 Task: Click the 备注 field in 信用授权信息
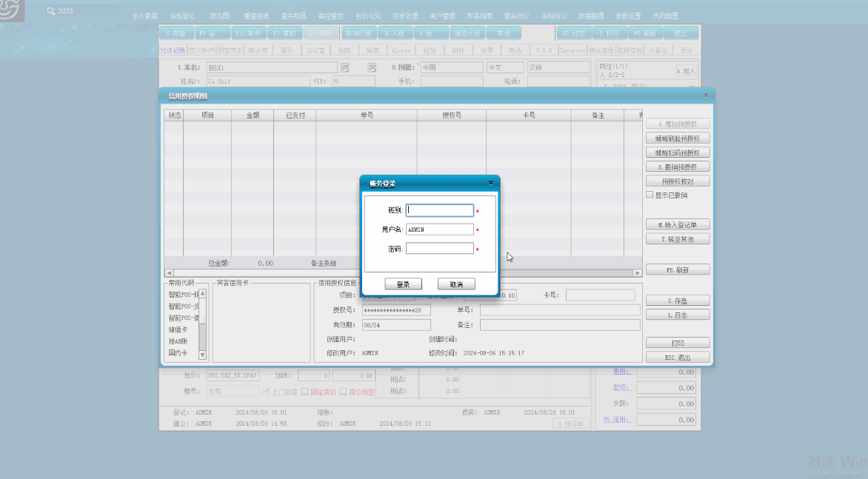pyautogui.click(x=560, y=325)
